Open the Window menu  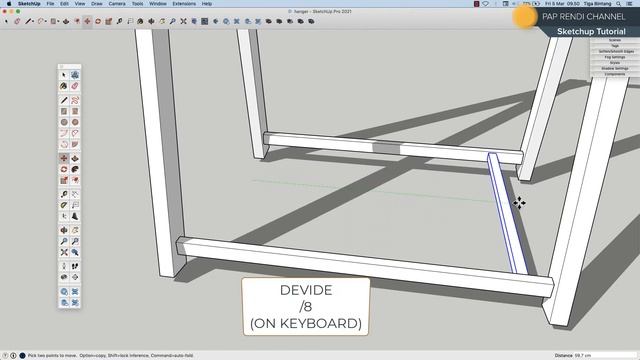pyautogui.click(x=158, y=4)
